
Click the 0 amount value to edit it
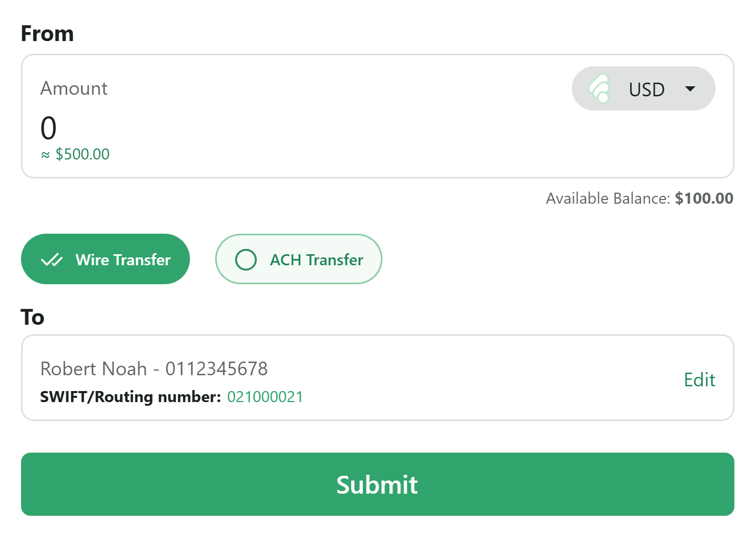48,128
